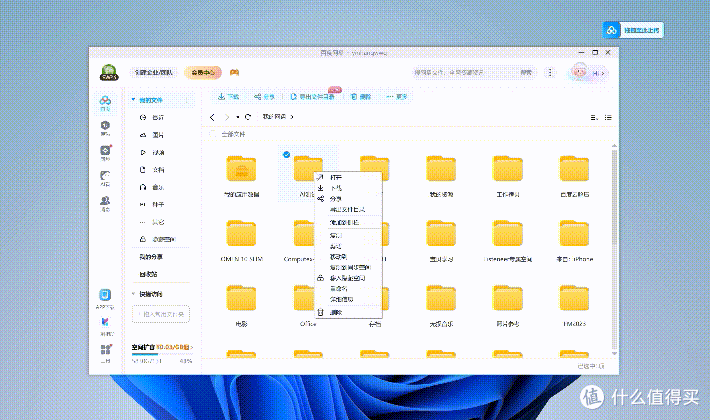Open the hidden space lock item in the tree
Screen dimensions: 710x420
click(158, 239)
